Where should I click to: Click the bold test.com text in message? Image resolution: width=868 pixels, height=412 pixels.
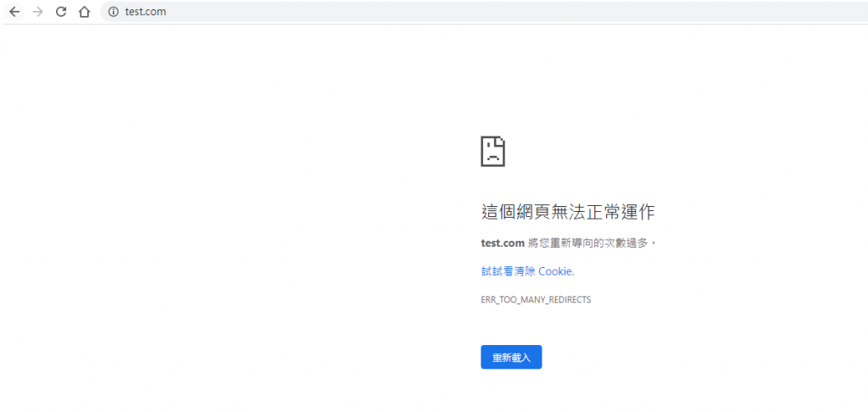click(x=503, y=242)
